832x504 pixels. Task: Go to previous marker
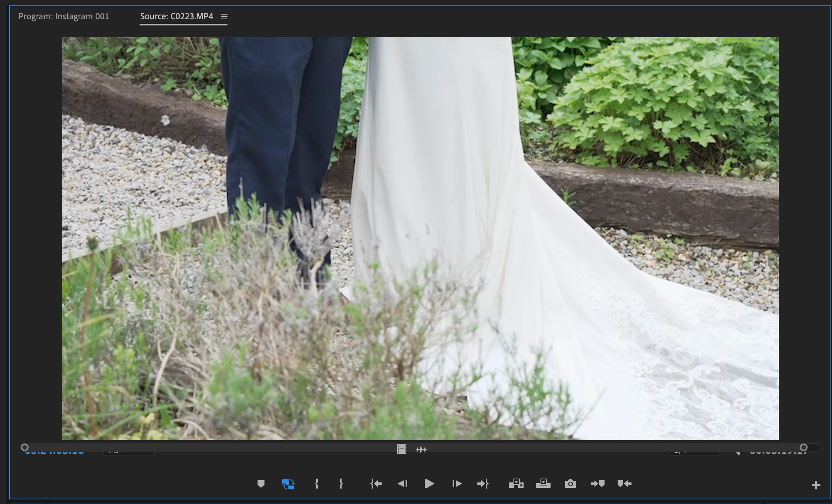(624, 484)
